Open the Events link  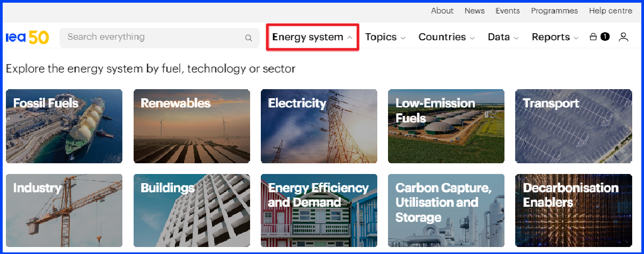[x=507, y=11]
